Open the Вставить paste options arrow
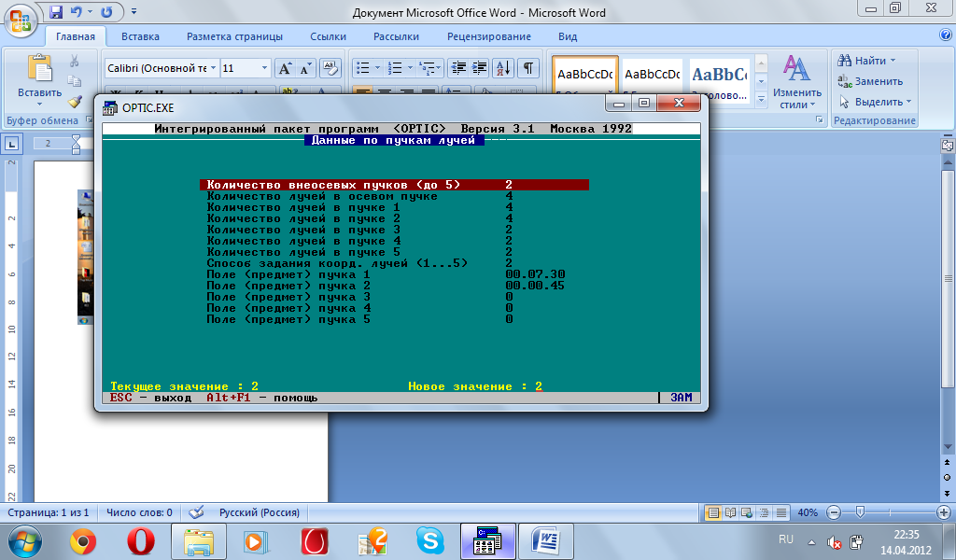Image resolution: width=956 pixels, height=560 pixels. coord(39,105)
